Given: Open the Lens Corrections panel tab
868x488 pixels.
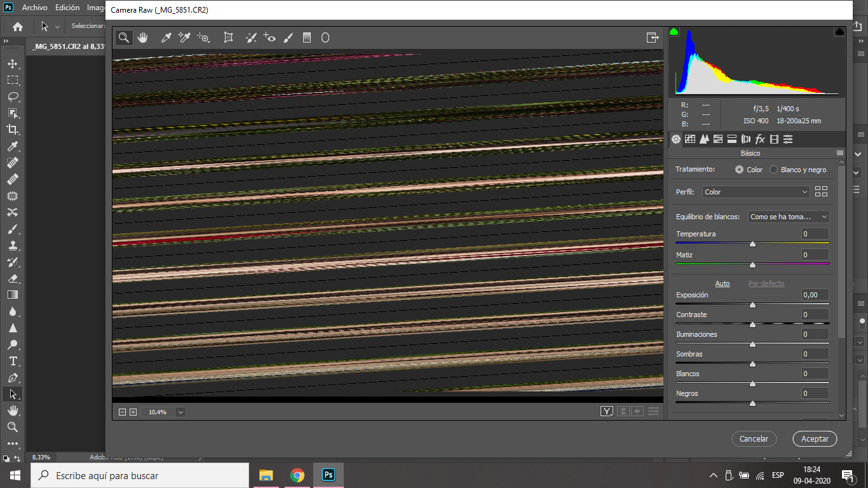Looking at the screenshot, I should click(746, 139).
